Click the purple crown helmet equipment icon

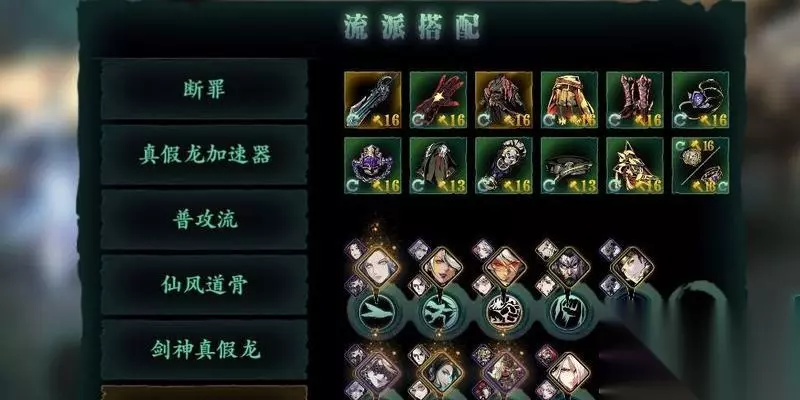click(372, 165)
